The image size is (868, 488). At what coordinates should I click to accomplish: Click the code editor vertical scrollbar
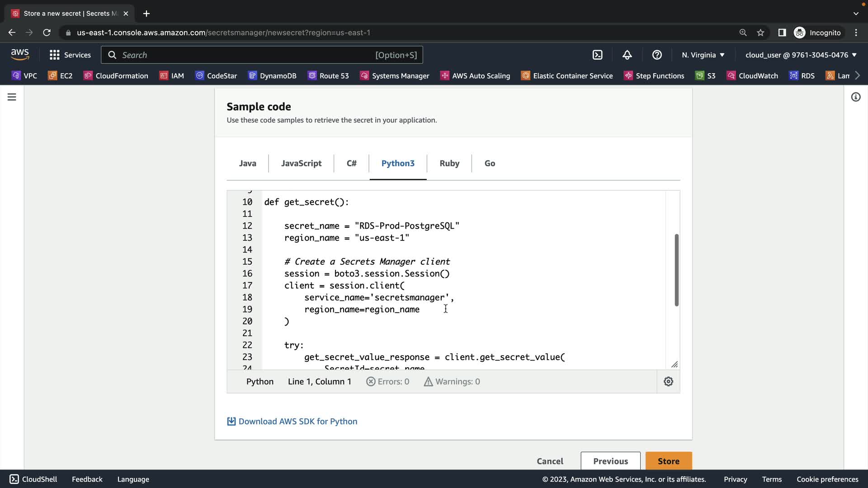click(x=676, y=270)
